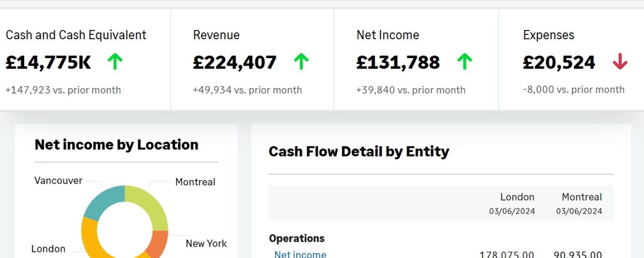Click the New York chart label
The image size is (644, 258).
click(206, 243)
